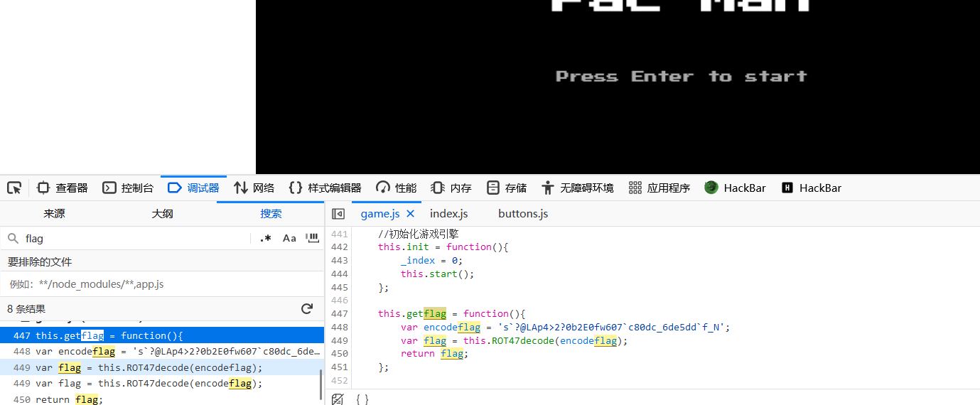The width and height of the screenshot is (980, 405).
Task: Switch to the game.js editor tab
Action: pos(379,214)
